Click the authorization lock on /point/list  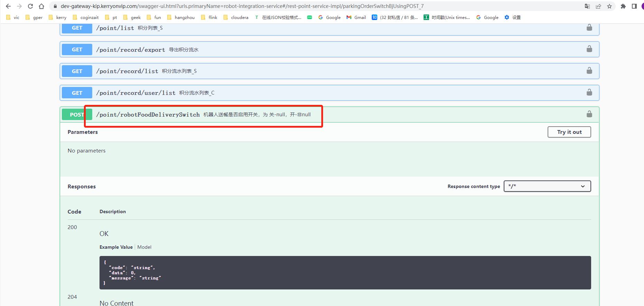point(589,27)
